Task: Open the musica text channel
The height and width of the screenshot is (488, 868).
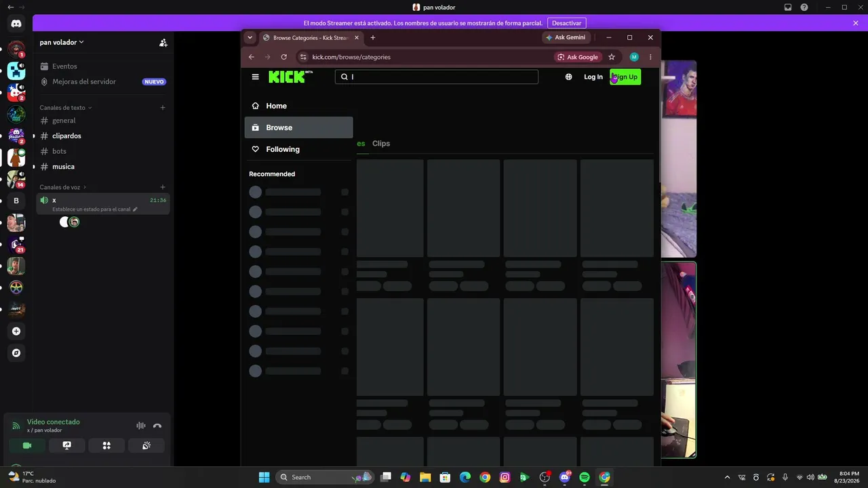Action: coord(103,167)
